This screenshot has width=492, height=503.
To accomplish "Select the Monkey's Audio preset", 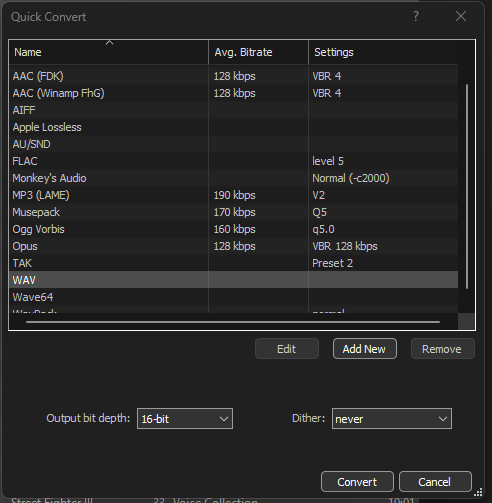I will tap(233, 178).
